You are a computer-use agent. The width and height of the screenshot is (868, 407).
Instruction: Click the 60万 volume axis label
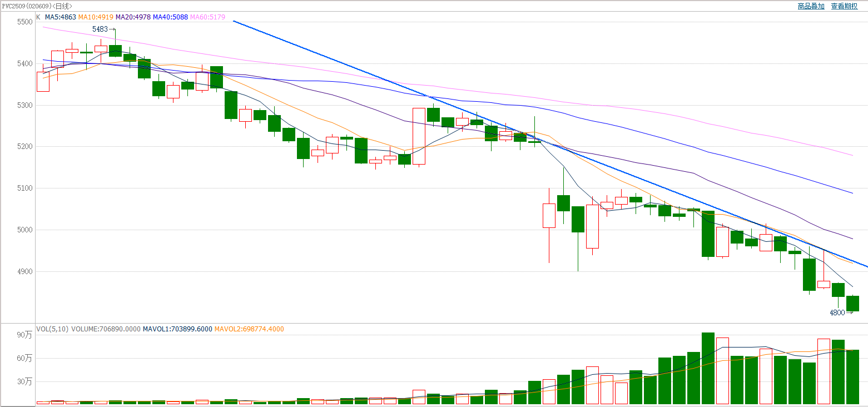click(25, 358)
